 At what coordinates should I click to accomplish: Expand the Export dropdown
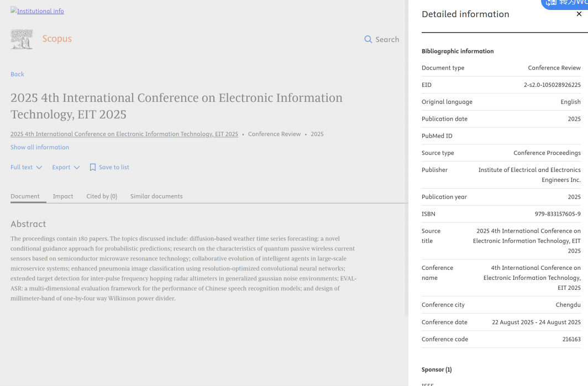66,167
